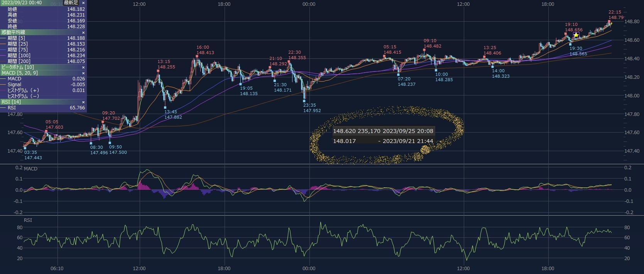The image size is (644, 274).
Task: Select the 期間 [5] moving average line
Action: tap(17, 38)
